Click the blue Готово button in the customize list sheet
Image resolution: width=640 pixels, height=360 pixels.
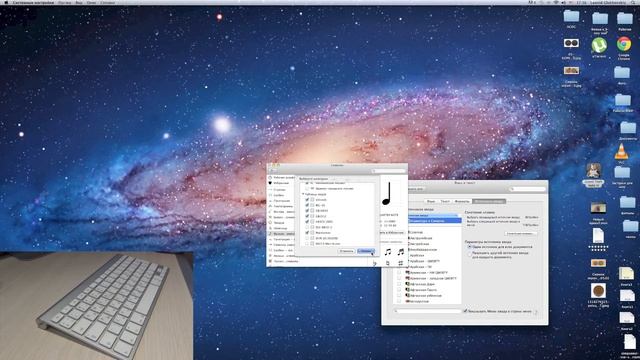[365, 251]
